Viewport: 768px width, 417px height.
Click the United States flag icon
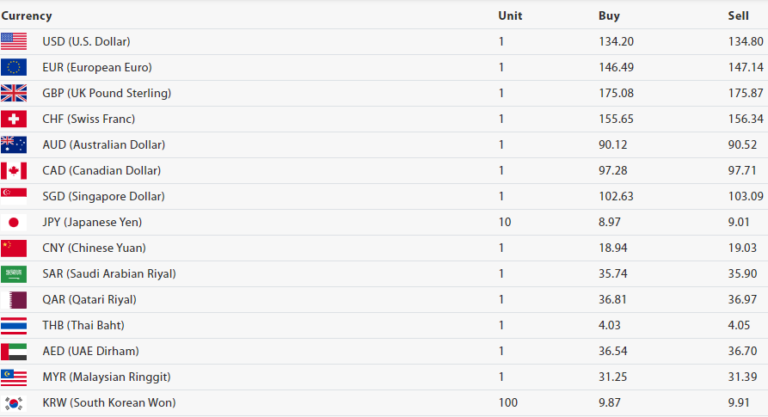point(14,41)
